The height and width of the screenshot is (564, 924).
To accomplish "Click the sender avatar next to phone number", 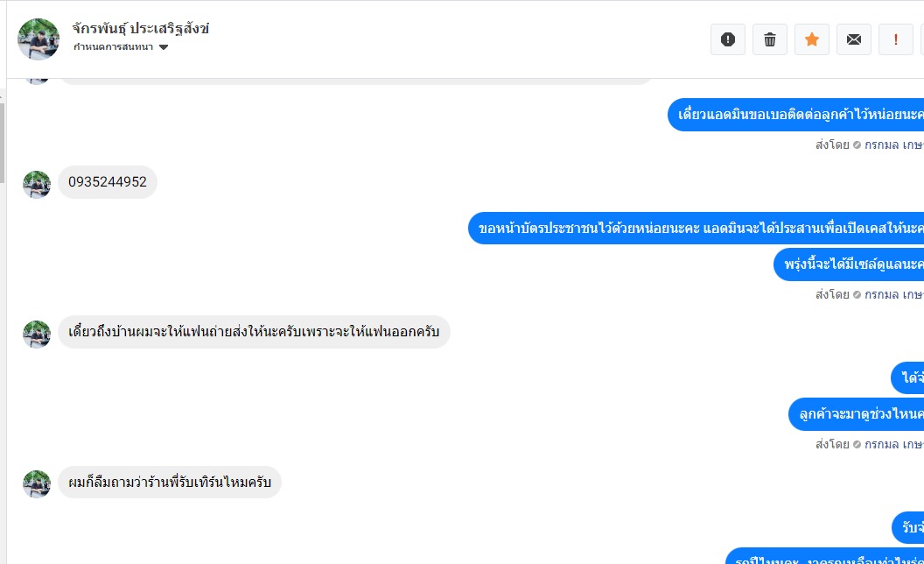I will click(37, 185).
